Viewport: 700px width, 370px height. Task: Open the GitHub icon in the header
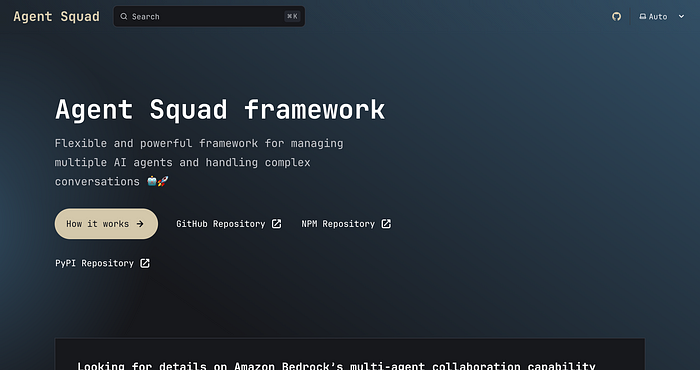coord(617,17)
